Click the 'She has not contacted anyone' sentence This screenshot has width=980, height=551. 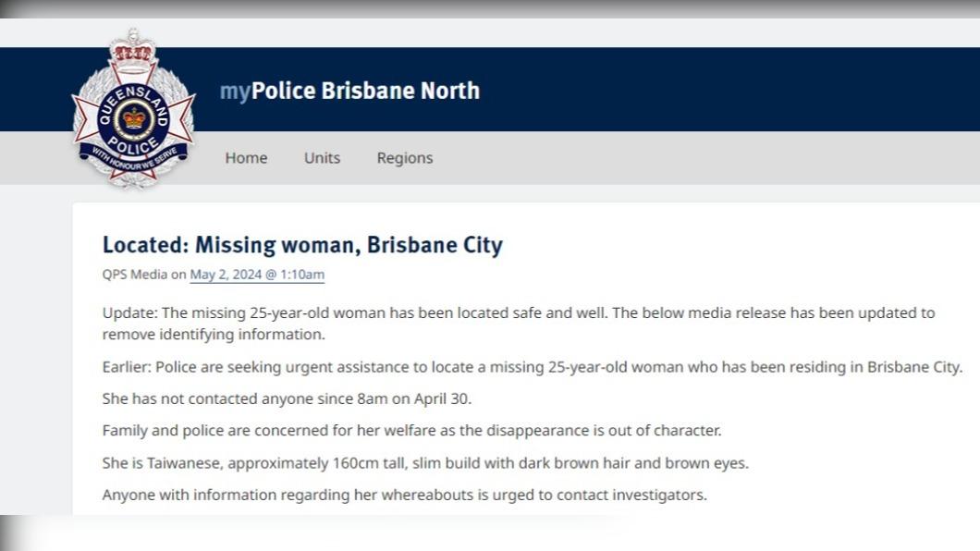(287, 398)
